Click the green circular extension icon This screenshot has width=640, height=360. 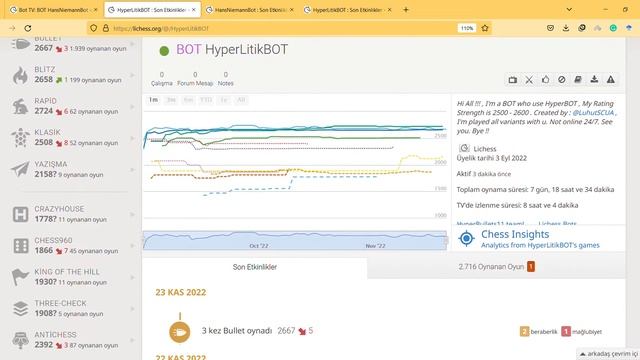[x=613, y=28]
